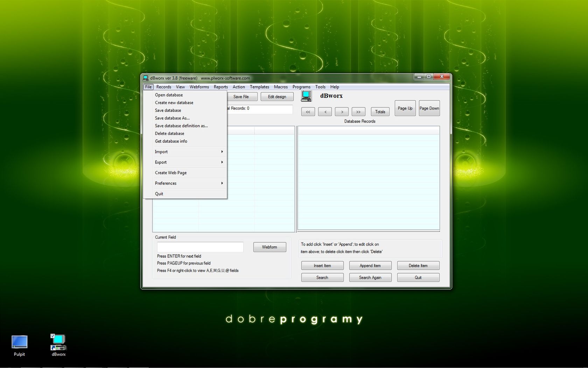588x368 pixels.
Task: Open the Action menu
Action: click(x=239, y=87)
